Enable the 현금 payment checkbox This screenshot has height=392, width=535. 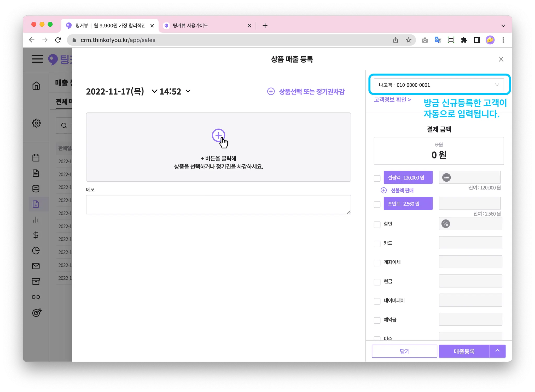[377, 282]
